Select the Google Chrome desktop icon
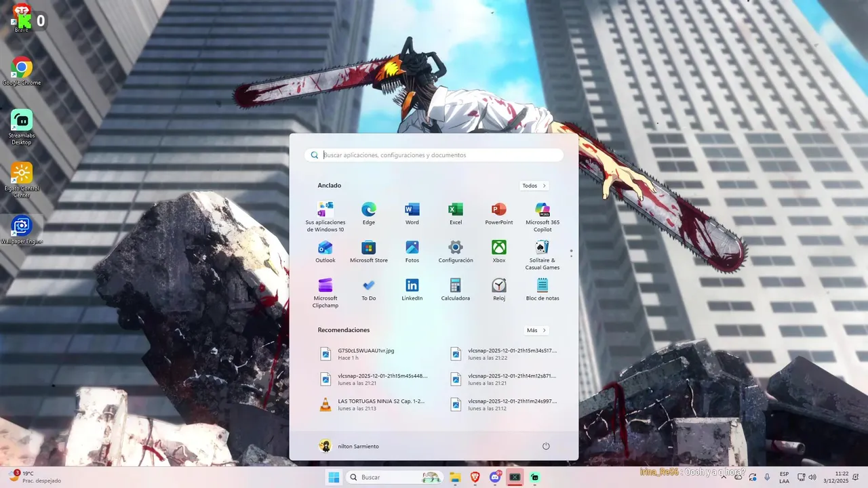The image size is (868, 488). pyautogui.click(x=22, y=71)
